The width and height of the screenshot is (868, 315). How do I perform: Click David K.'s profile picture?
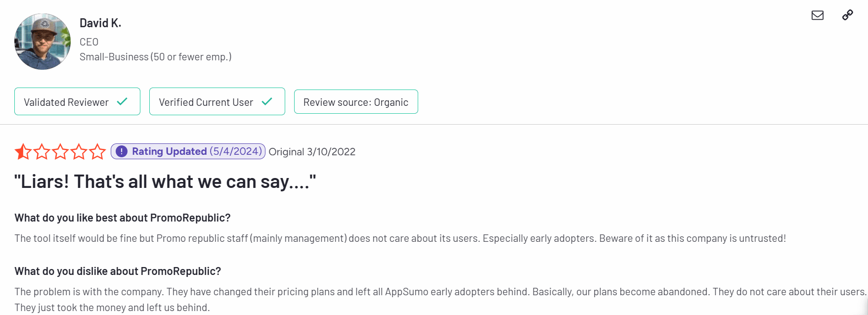point(43,42)
